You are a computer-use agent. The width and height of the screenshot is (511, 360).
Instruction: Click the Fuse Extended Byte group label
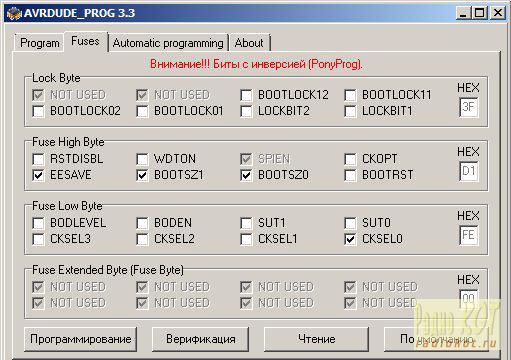pos(108,270)
